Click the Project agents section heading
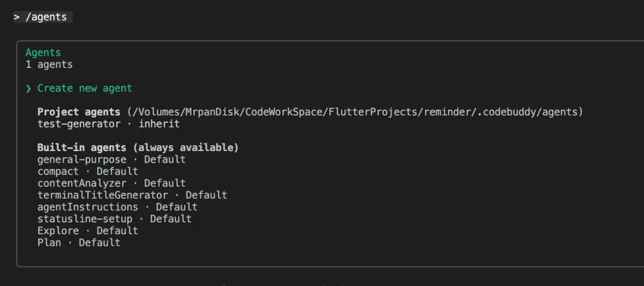644x286 pixels. click(79, 112)
